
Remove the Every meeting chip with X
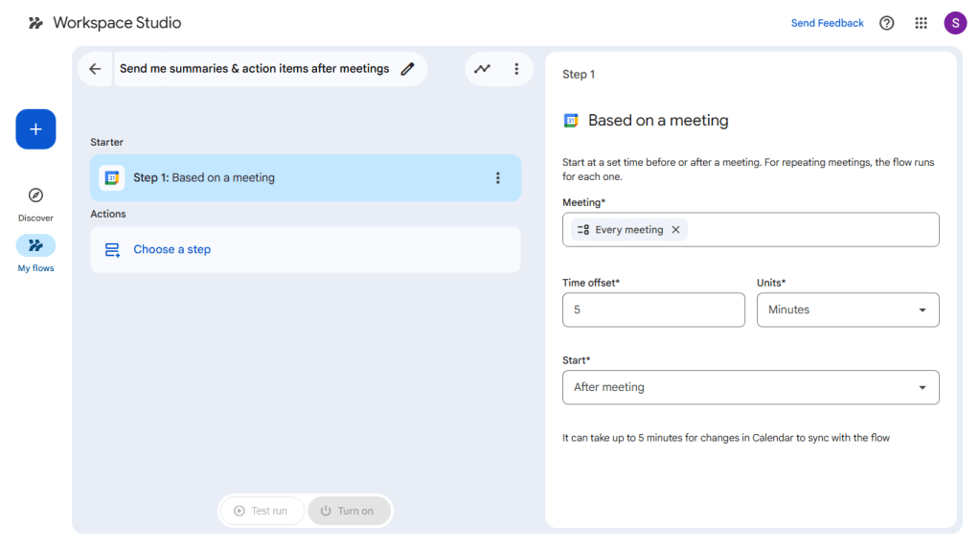click(675, 230)
